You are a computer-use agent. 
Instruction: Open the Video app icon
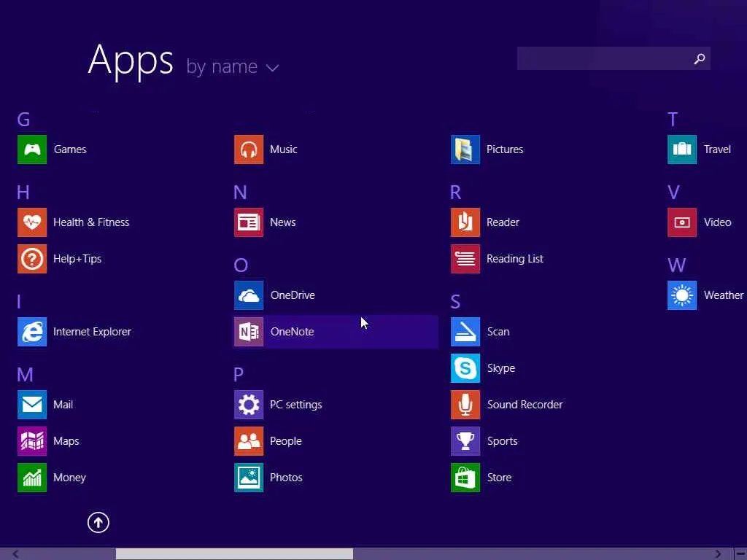tap(682, 222)
